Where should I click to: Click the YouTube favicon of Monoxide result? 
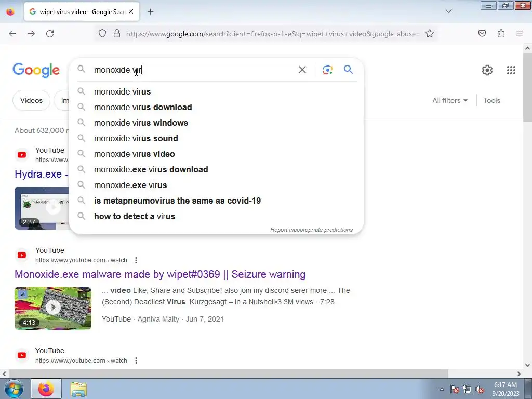click(x=22, y=255)
